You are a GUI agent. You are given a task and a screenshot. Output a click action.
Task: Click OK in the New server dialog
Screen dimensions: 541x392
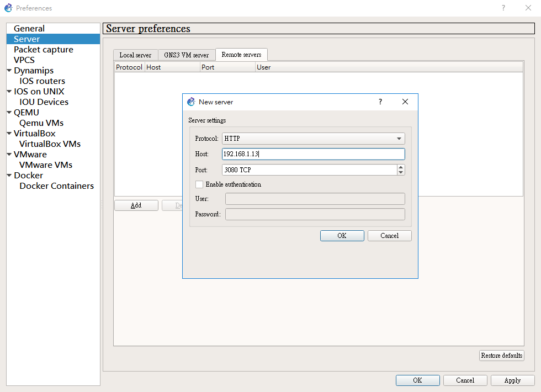[342, 236]
